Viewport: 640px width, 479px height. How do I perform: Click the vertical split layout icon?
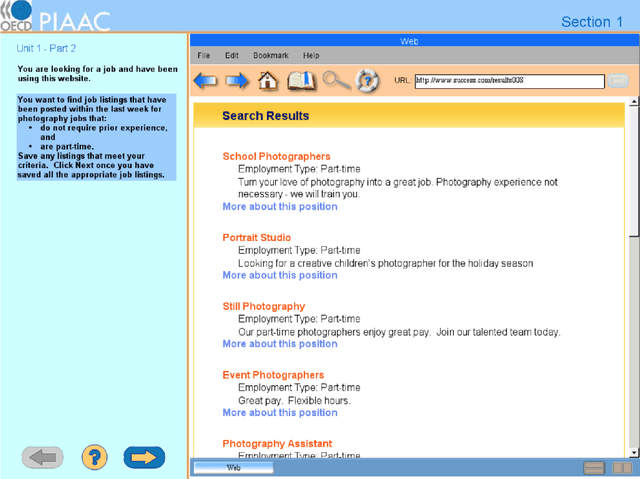point(622,468)
